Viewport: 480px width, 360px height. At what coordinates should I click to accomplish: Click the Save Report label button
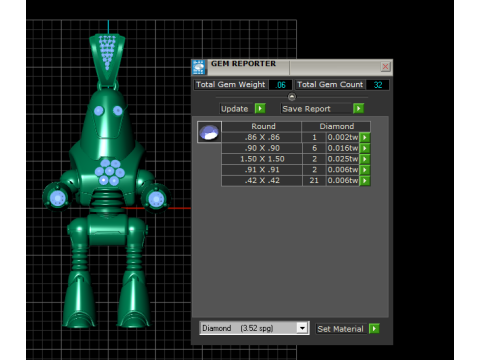point(316,109)
